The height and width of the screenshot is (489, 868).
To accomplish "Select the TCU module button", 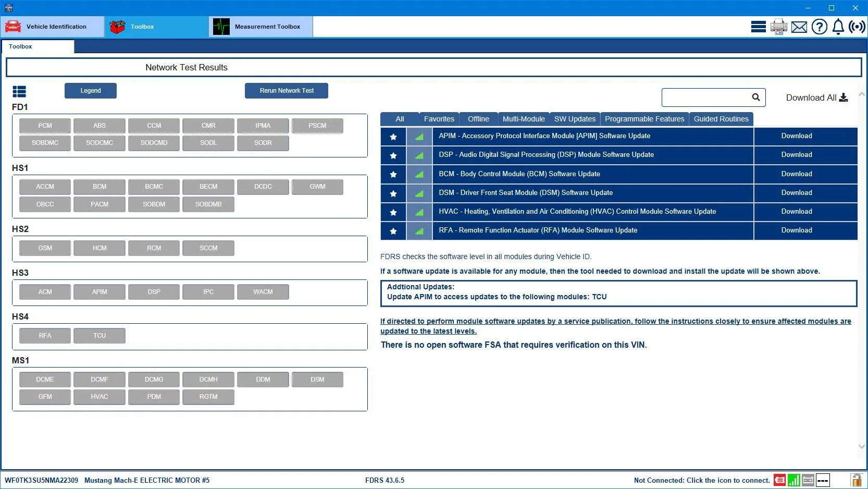I will (100, 336).
